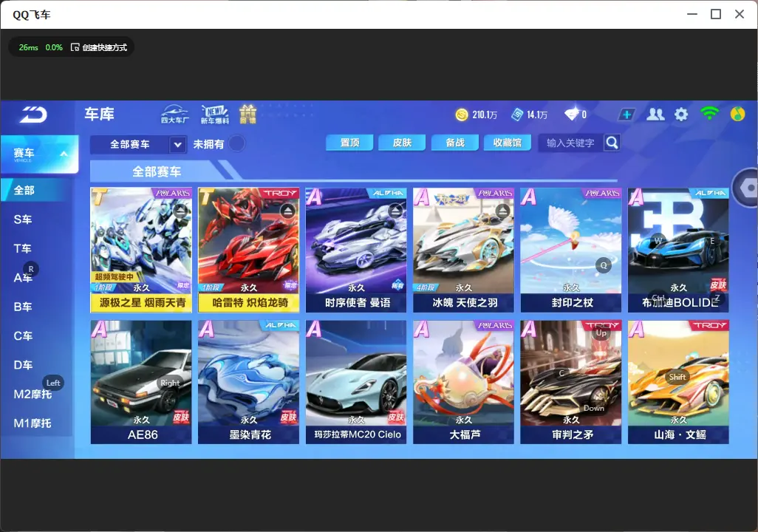Click the yellow-green ball icon at top right
Image resolution: width=758 pixels, height=532 pixels.
(x=738, y=114)
